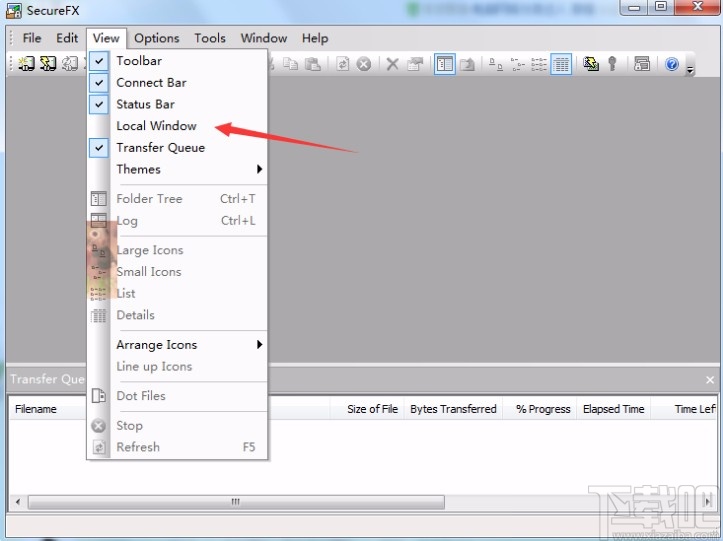Click the Refresh icon in the toolbar
The height and width of the screenshot is (541, 723).
[342, 64]
